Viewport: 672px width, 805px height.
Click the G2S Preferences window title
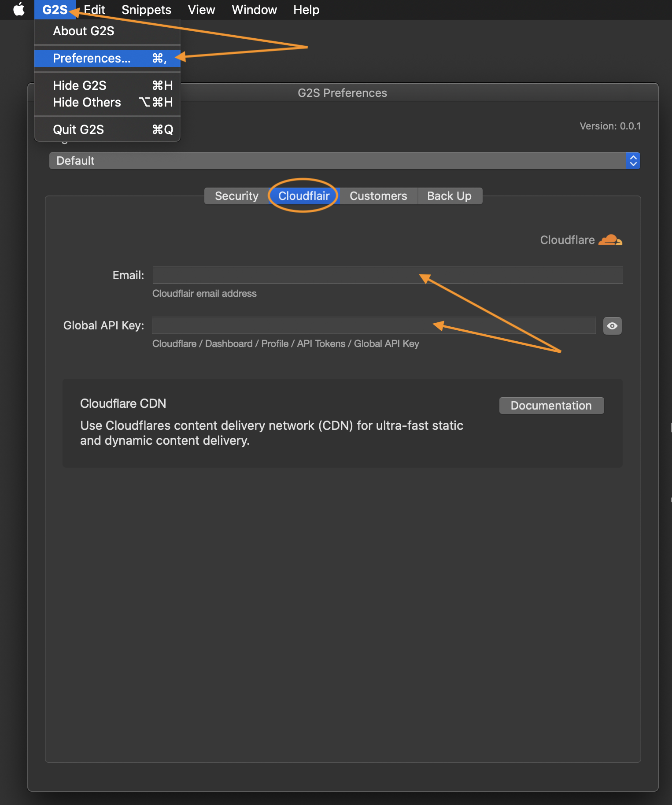click(x=342, y=93)
